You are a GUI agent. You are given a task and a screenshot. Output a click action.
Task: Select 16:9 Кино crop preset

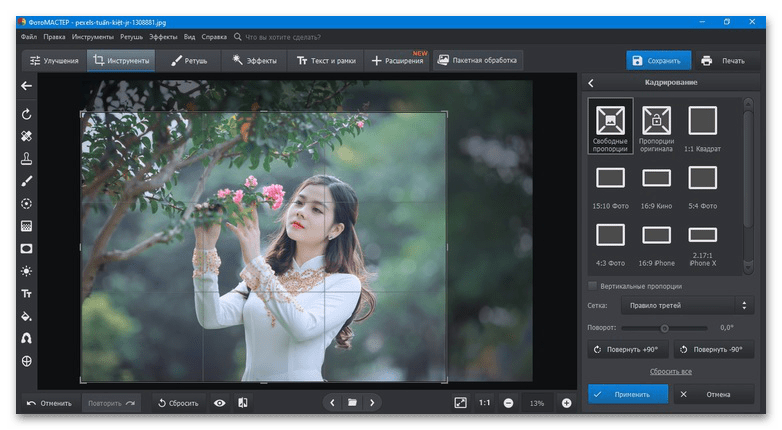click(x=656, y=188)
